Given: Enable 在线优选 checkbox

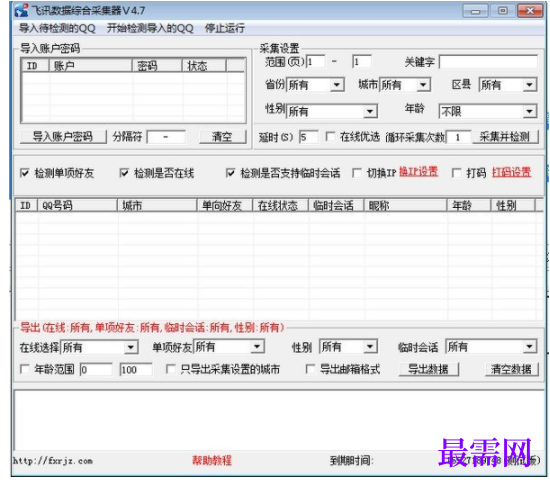Looking at the screenshot, I should [330, 136].
